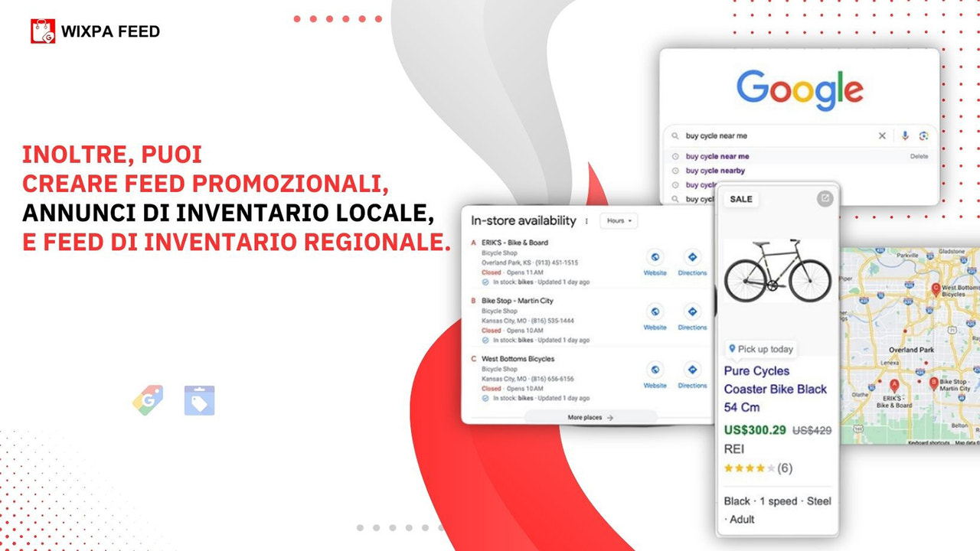980x551 pixels.
Task: Get Directions to Bike Stop Martin City
Action: tap(692, 316)
